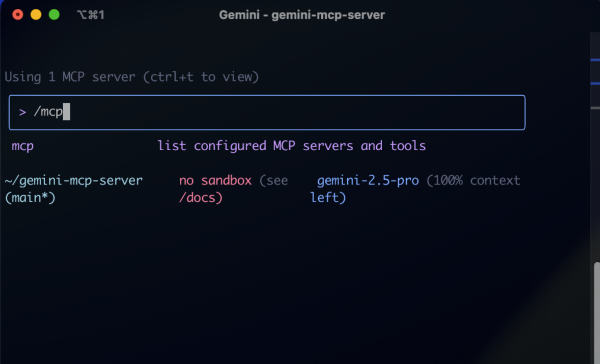Click the vertical scrollbar thumb
The width and height of the screenshot is (600, 364).
coord(597,313)
